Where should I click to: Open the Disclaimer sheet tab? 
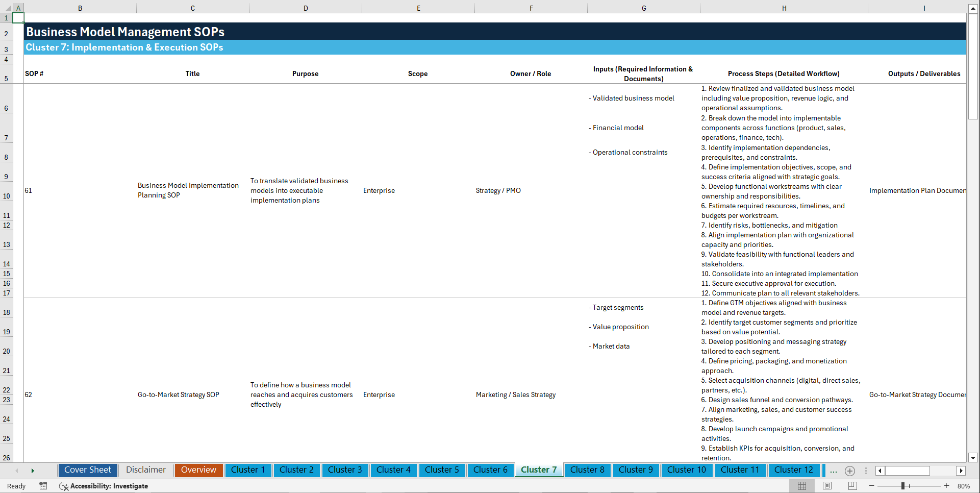coord(146,470)
